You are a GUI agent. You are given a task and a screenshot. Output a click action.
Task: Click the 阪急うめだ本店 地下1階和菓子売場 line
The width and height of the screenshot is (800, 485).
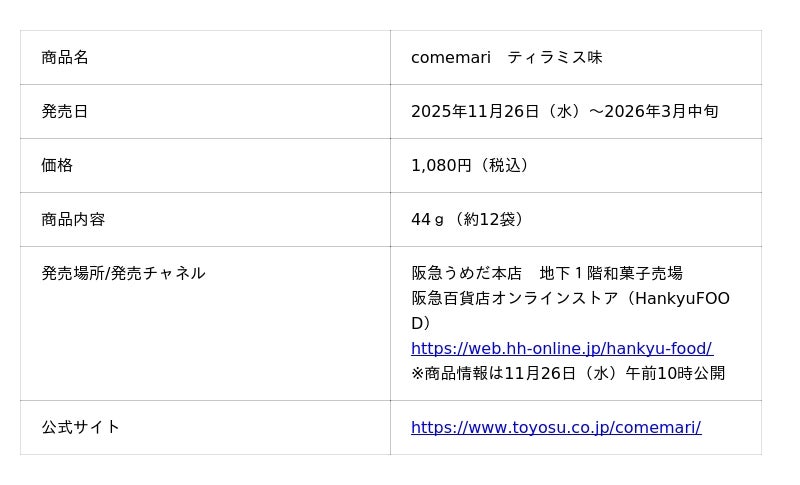tap(546, 273)
